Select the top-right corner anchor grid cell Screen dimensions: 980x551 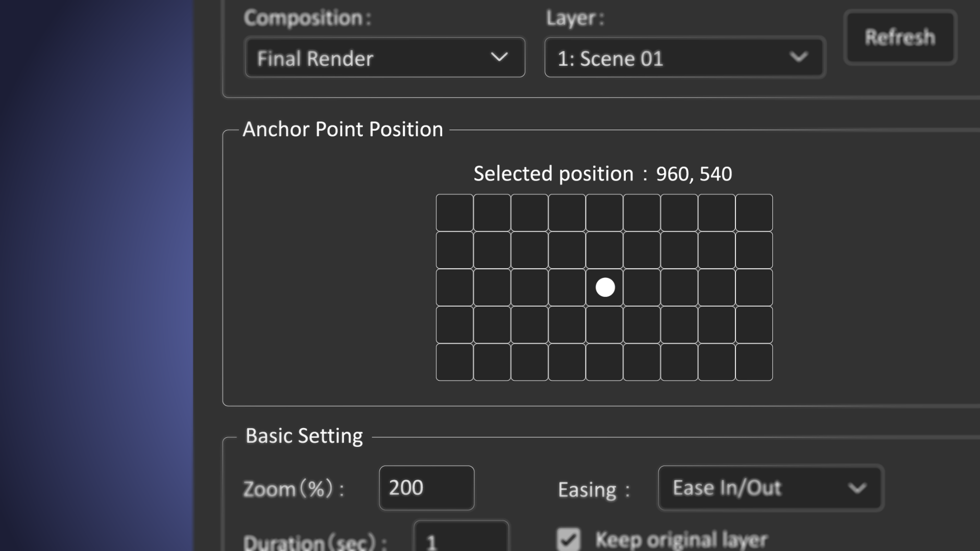point(754,213)
